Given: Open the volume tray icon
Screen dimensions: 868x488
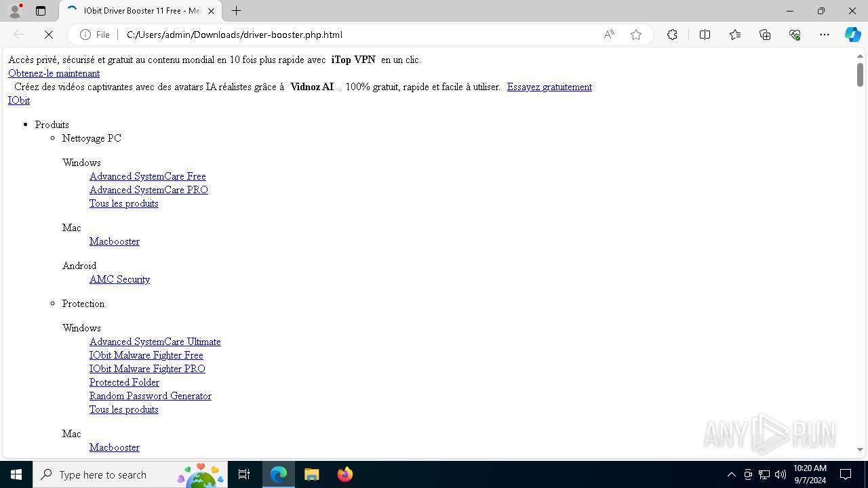Looking at the screenshot, I should pos(781,474).
